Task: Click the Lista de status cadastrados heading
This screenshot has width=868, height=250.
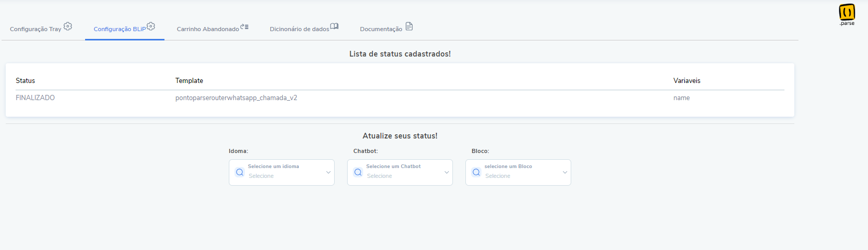Action: coord(400,54)
